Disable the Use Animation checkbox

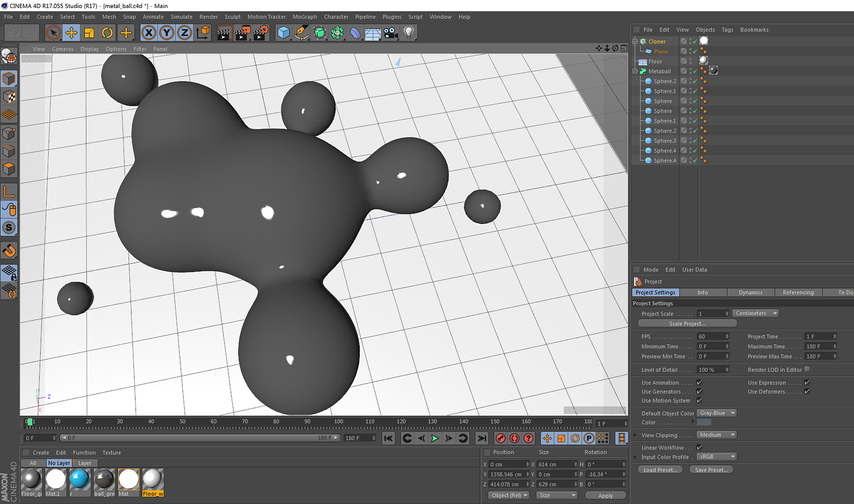(x=699, y=382)
